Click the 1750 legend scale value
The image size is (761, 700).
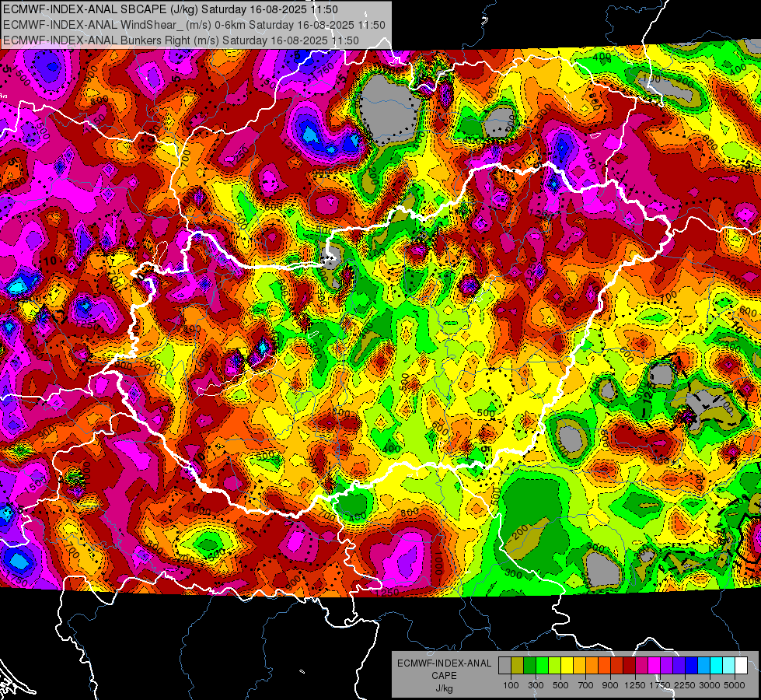[x=660, y=685]
